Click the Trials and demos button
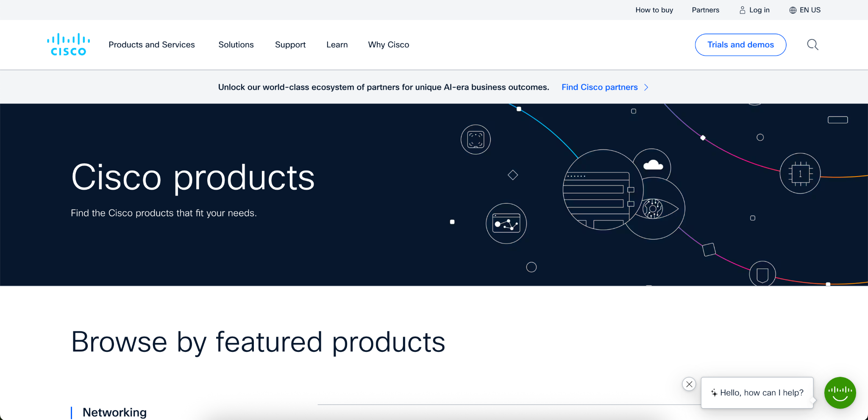The image size is (868, 420). [740, 44]
